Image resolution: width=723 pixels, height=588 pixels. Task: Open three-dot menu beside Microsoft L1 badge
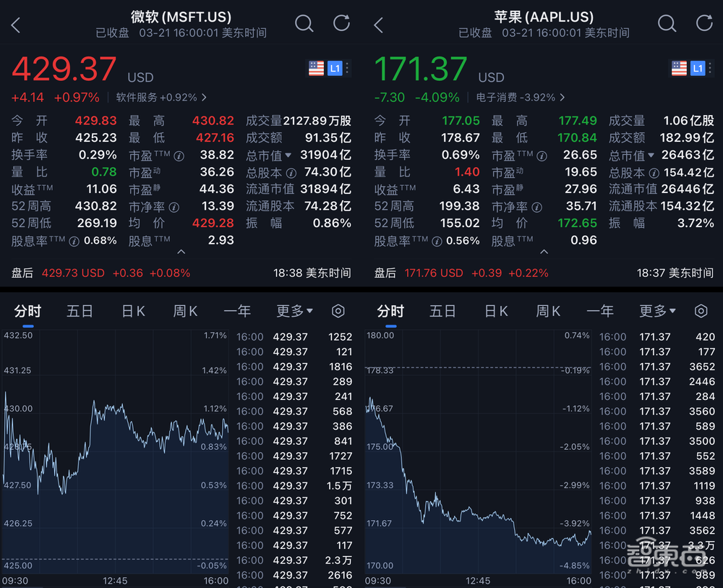tap(347, 69)
